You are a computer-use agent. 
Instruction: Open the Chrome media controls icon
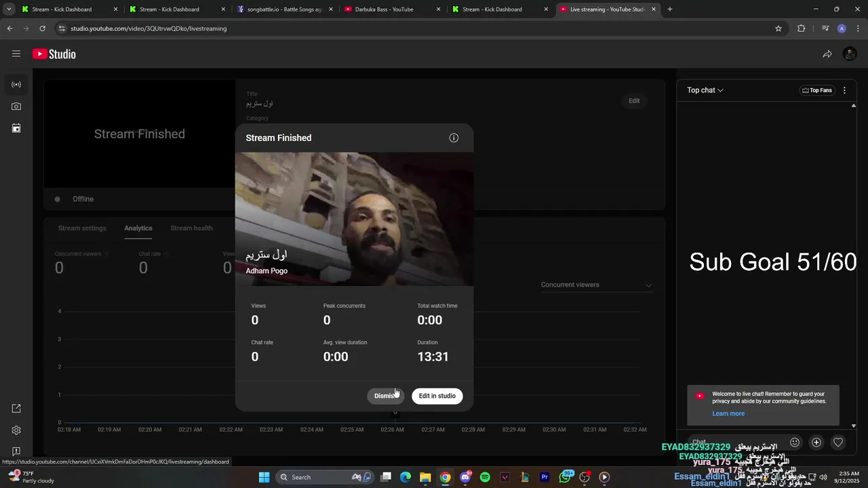(x=825, y=28)
